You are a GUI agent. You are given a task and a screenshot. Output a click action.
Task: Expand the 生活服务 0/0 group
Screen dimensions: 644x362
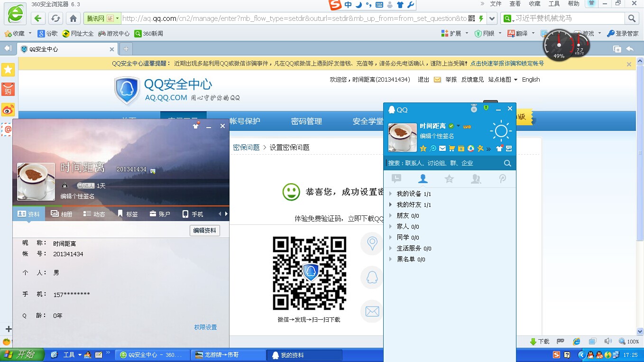click(390, 248)
